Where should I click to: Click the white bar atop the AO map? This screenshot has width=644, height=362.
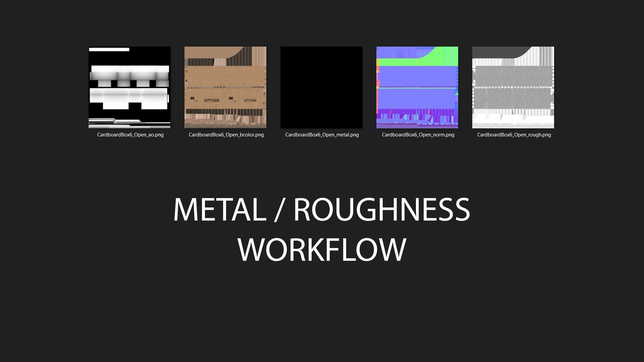coord(109,50)
